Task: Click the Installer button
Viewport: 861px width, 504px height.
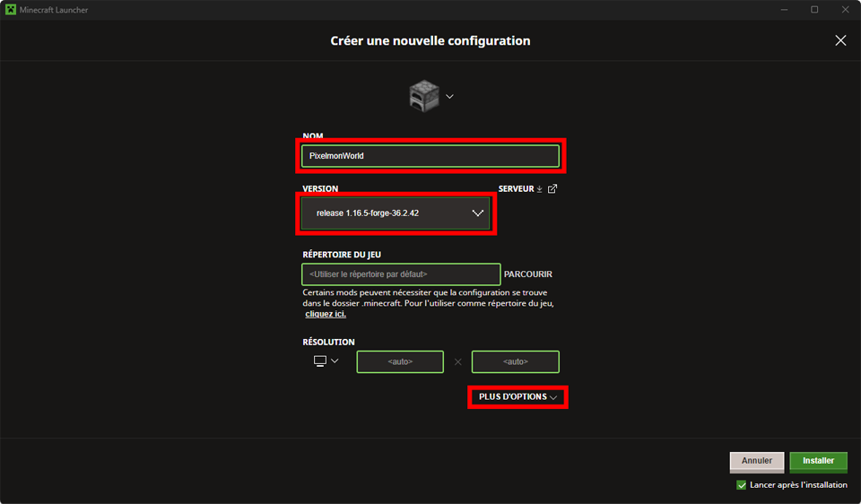Action: pyautogui.click(x=818, y=462)
